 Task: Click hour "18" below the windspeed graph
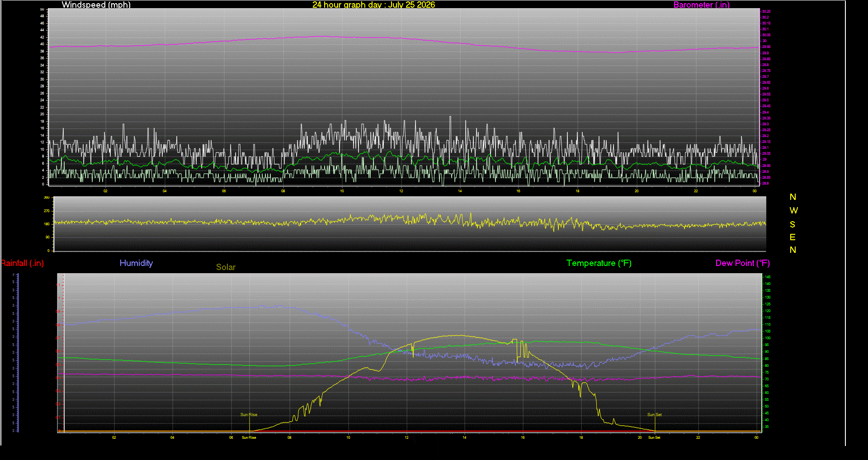(577, 191)
